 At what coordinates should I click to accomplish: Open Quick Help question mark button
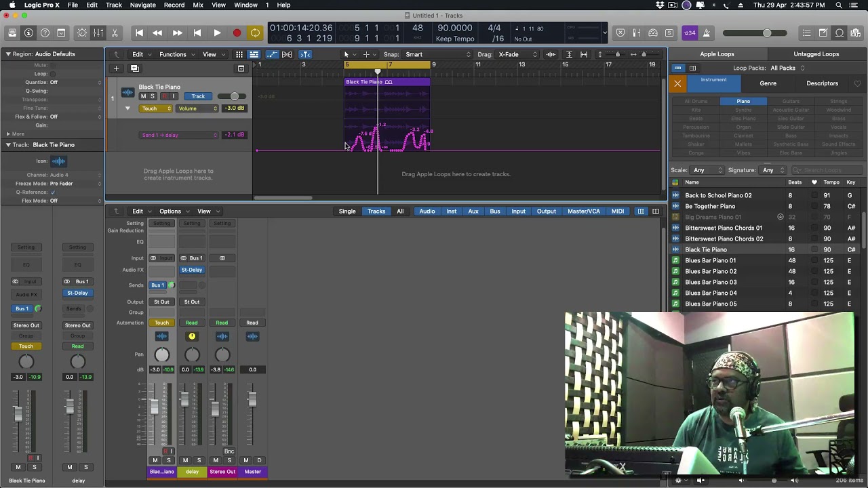45,33
